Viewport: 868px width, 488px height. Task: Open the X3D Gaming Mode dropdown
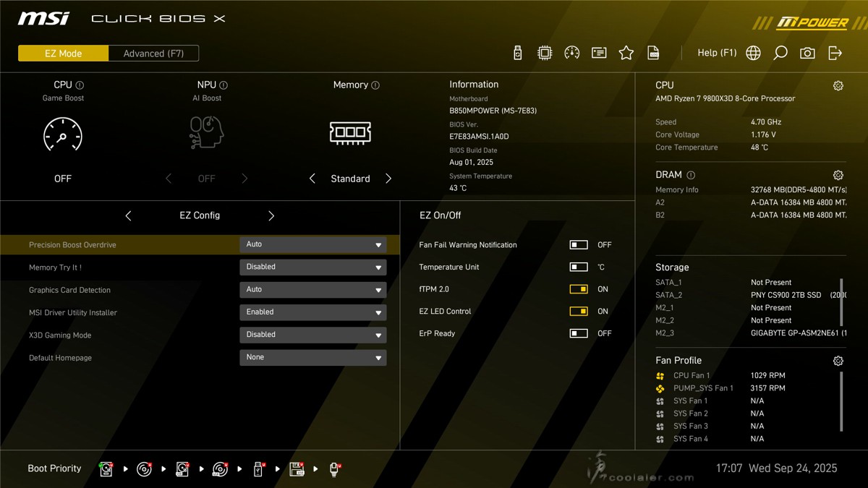pos(313,335)
